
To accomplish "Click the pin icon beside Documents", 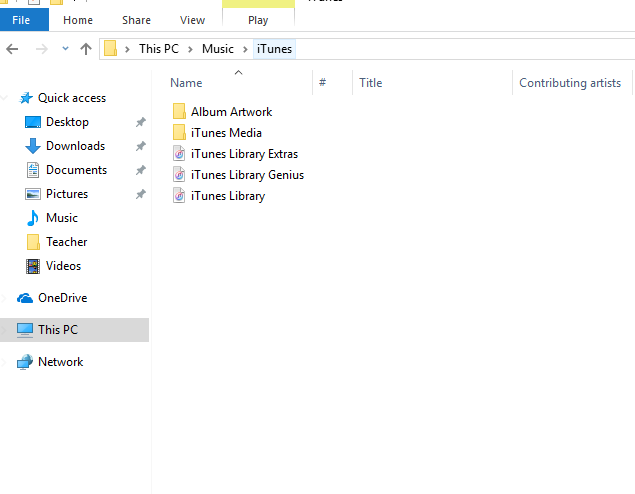I will 141,170.
